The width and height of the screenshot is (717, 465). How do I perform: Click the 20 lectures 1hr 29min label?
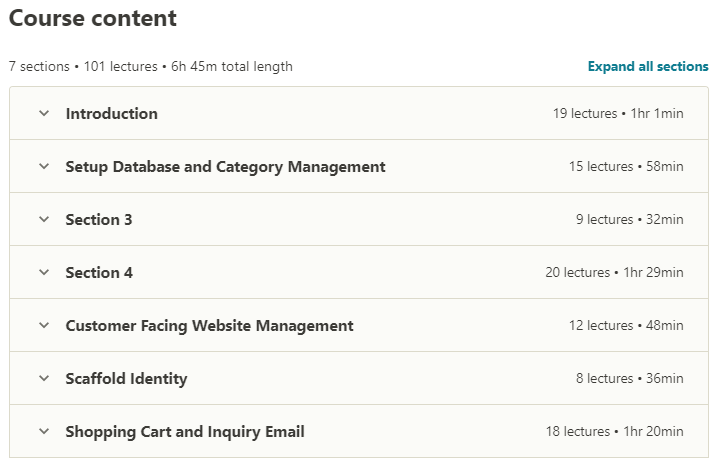[x=615, y=273]
